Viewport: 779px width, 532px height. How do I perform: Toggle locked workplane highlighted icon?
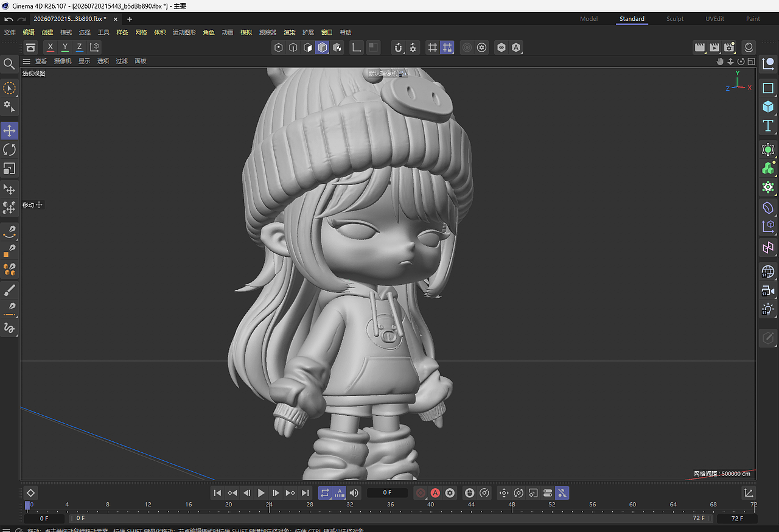[447, 47]
